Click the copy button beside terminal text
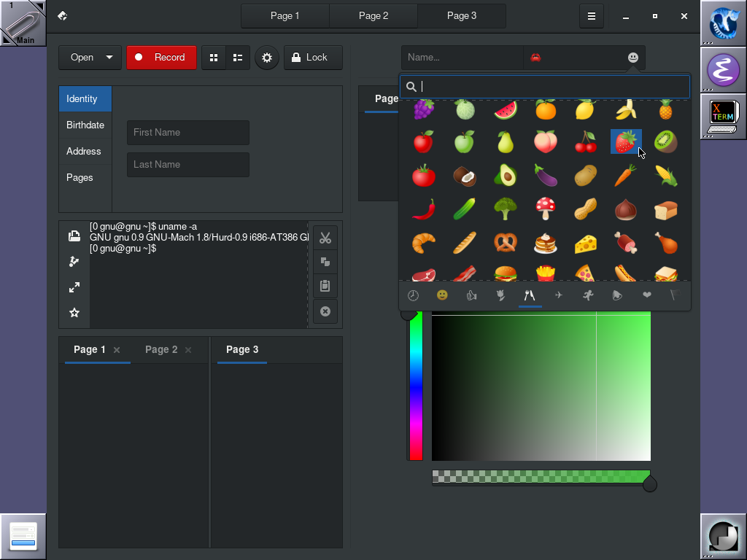The width and height of the screenshot is (747, 560). (x=325, y=262)
